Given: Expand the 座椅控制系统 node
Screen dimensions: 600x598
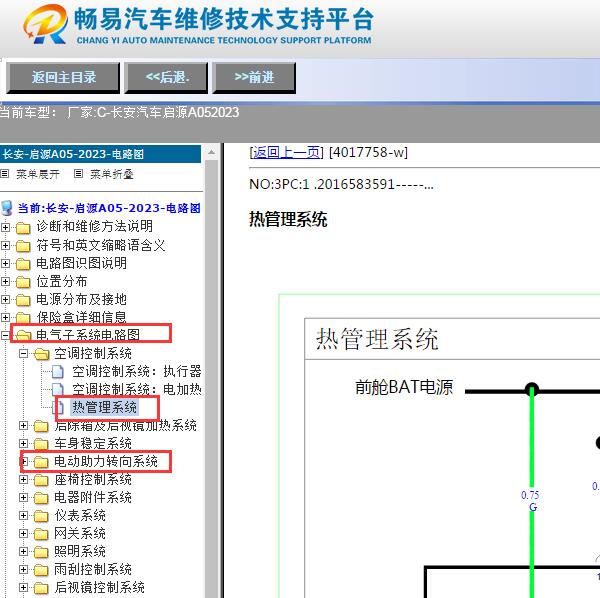Looking at the screenshot, I should click(23, 479).
